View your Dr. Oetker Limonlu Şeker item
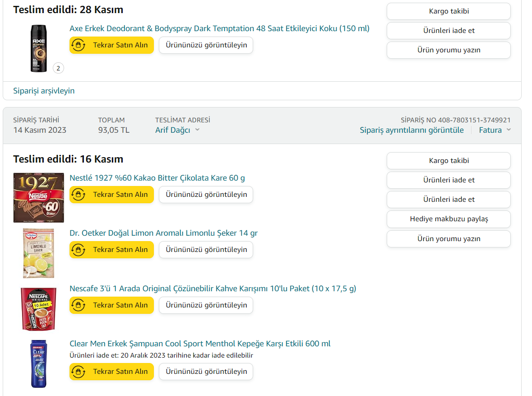The image size is (532, 396). (x=206, y=250)
